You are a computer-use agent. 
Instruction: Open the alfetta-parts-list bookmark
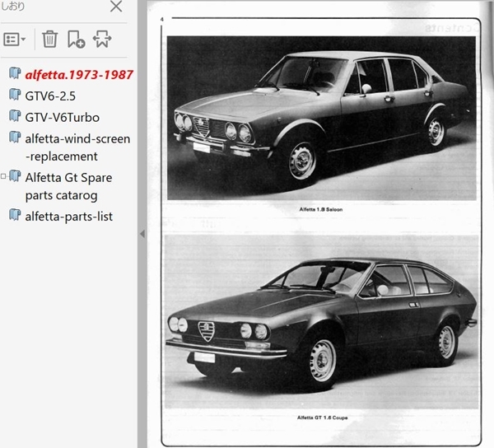click(x=68, y=217)
